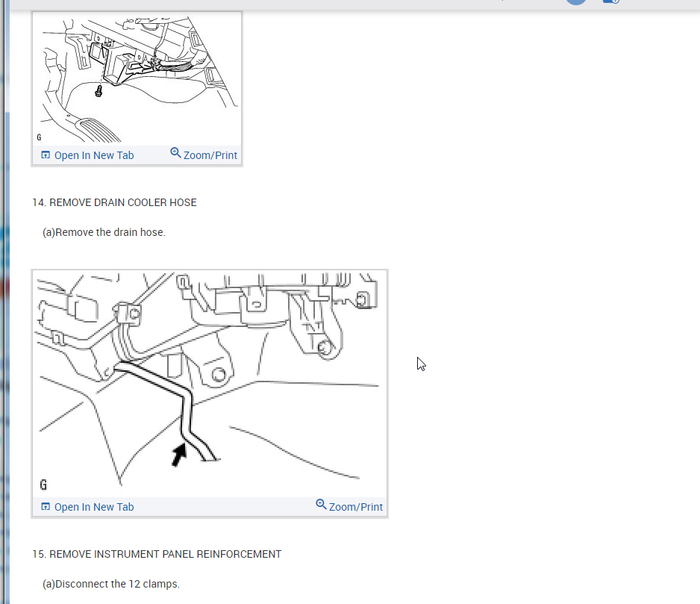
Task: Open the pedal area diagram in new tab
Action: pos(87,155)
